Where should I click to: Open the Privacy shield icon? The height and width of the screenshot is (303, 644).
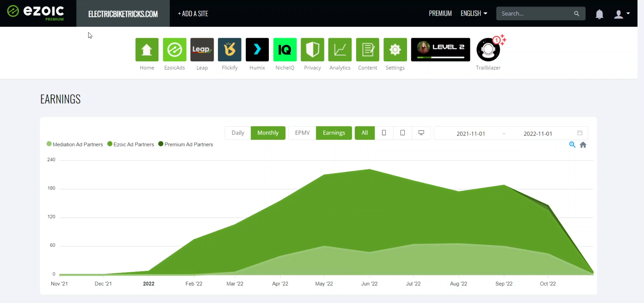312,50
